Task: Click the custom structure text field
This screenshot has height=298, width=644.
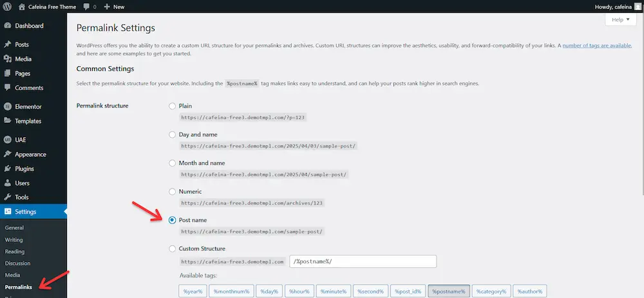Action: [363, 261]
